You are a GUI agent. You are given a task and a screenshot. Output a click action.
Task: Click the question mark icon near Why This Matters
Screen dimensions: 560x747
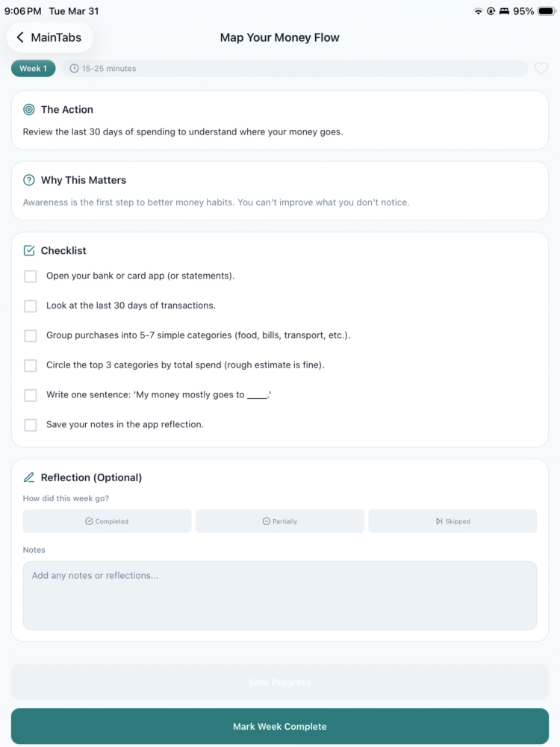click(x=29, y=180)
